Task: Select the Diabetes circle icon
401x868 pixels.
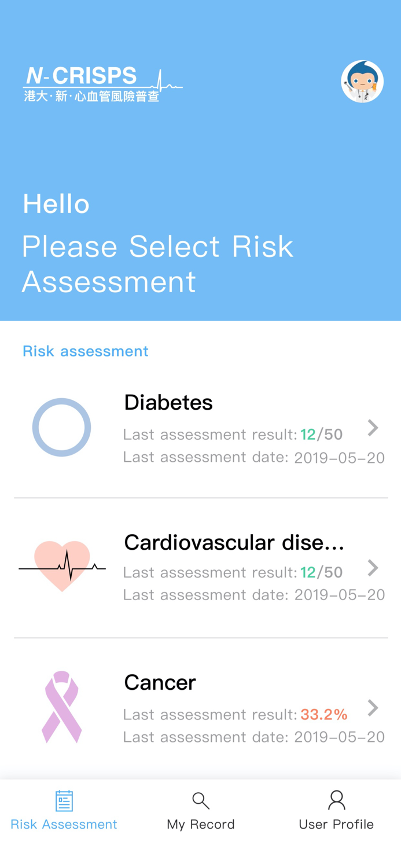Action: tap(61, 426)
